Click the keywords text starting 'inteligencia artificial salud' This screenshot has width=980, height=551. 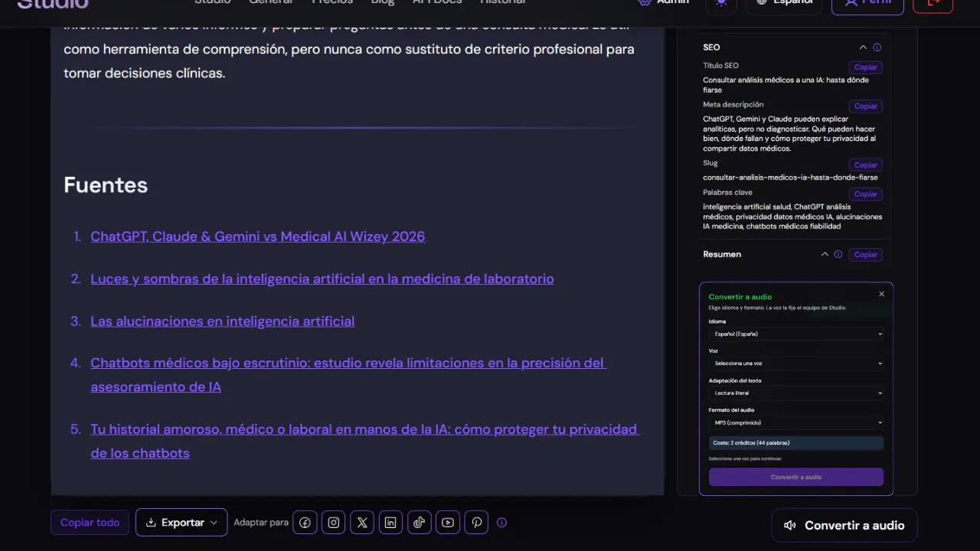pyautogui.click(x=792, y=216)
